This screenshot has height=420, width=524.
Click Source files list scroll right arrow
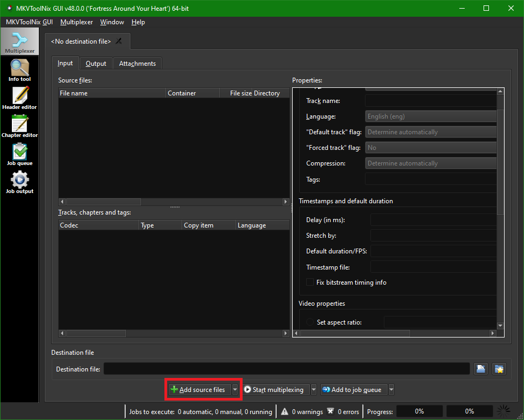tap(286, 202)
